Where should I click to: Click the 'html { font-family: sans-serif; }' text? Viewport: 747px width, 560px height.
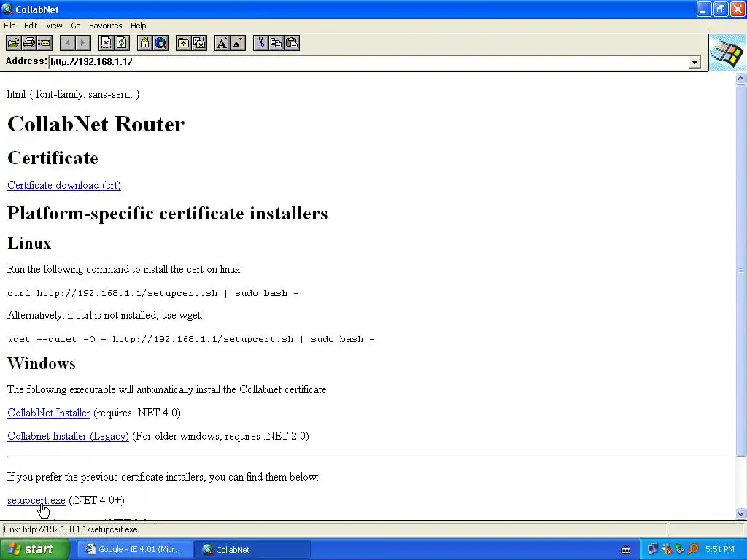74,94
